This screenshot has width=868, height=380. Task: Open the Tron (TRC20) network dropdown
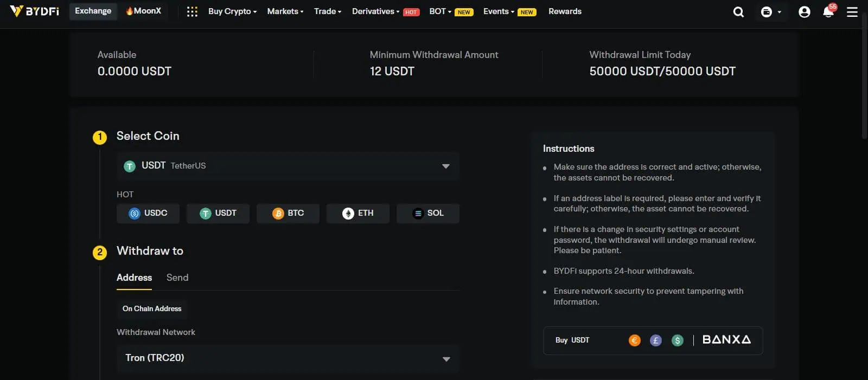point(288,358)
